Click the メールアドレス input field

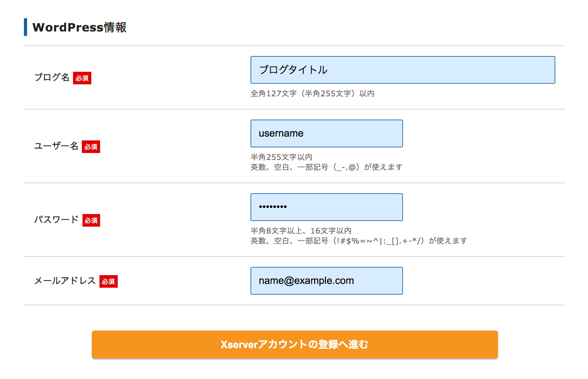pyautogui.click(x=326, y=280)
